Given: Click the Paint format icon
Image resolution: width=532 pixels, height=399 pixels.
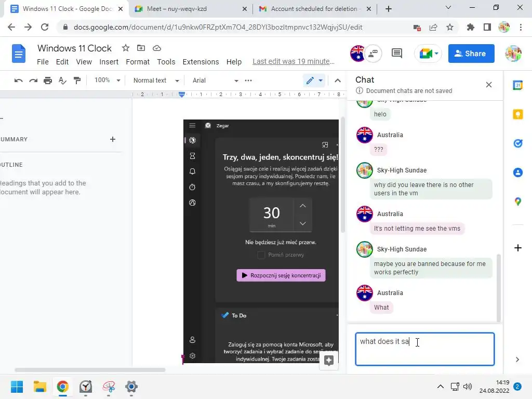Looking at the screenshot, I should click(77, 81).
